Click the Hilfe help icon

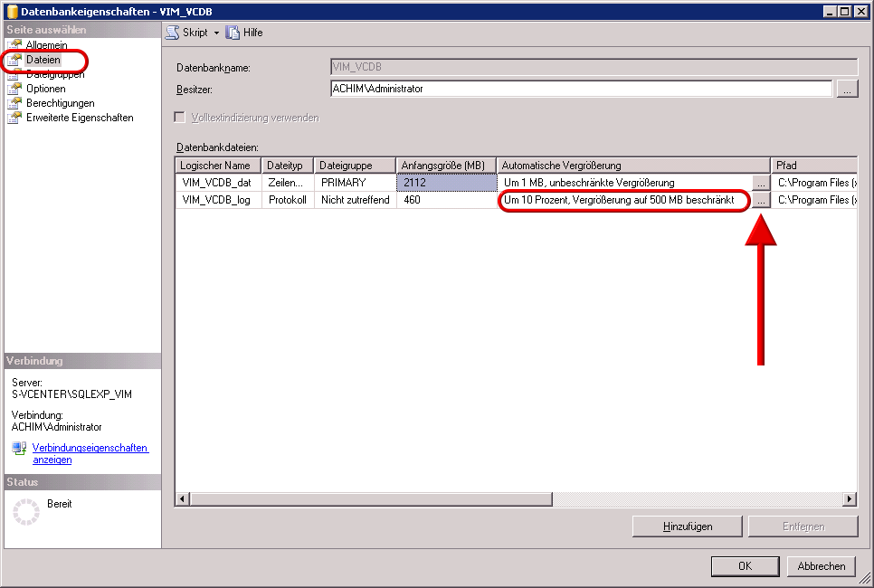coord(233,32)
